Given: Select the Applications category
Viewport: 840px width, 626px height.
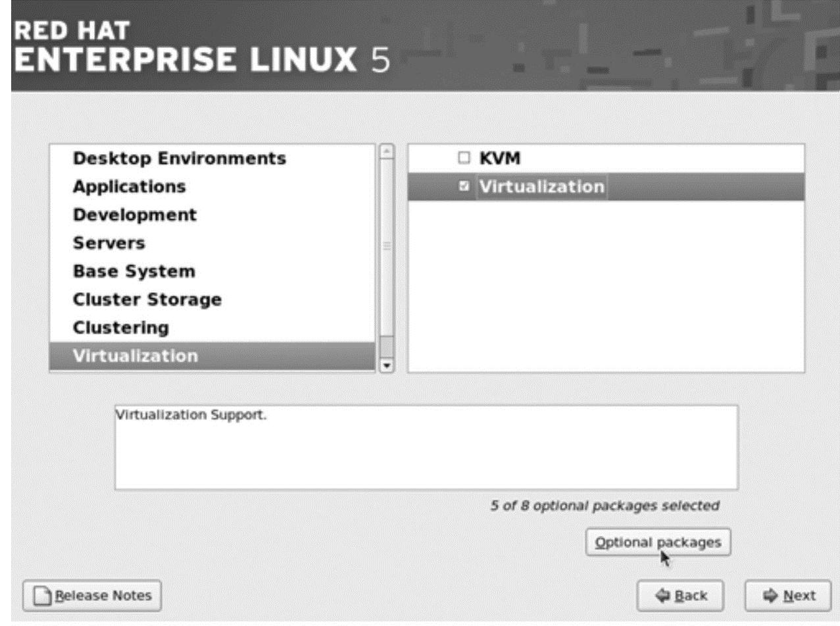Looking at the screenshot, I should pyautogui.click(x=129, y=187).
